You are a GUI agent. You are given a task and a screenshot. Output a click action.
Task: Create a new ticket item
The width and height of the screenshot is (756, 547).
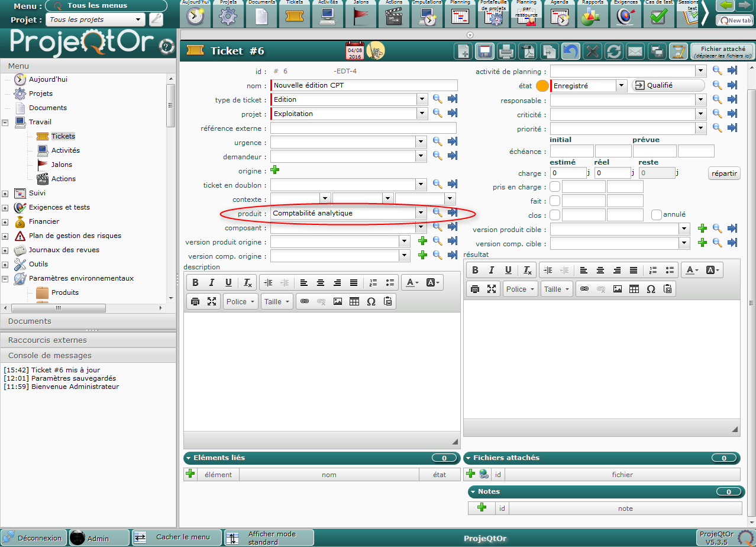pyautogui.click(x=463, y=52)
